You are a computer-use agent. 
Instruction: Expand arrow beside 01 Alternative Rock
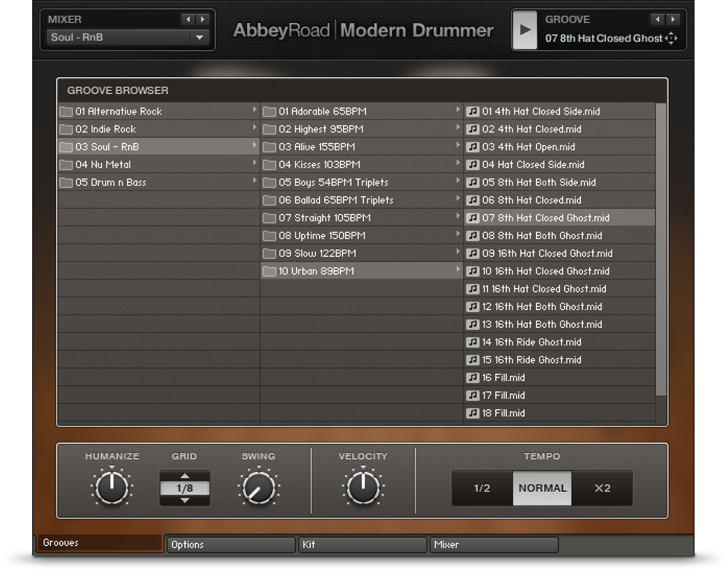tap(254, 109)
